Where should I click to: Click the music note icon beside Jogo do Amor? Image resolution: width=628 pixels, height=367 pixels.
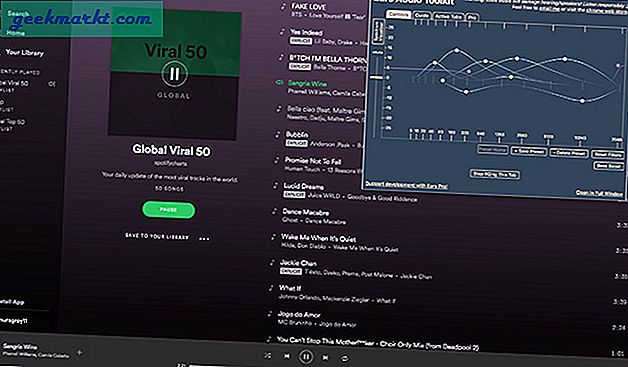tap(270, 314)
